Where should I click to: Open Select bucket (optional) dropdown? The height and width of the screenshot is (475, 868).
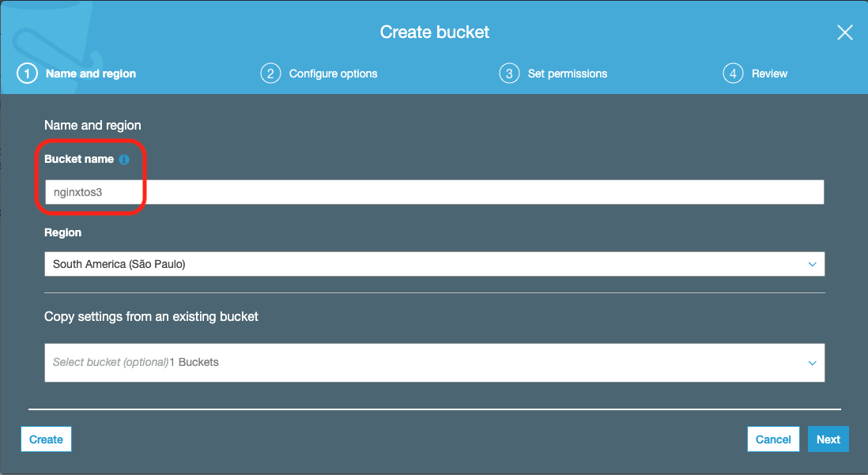point(435,363)
